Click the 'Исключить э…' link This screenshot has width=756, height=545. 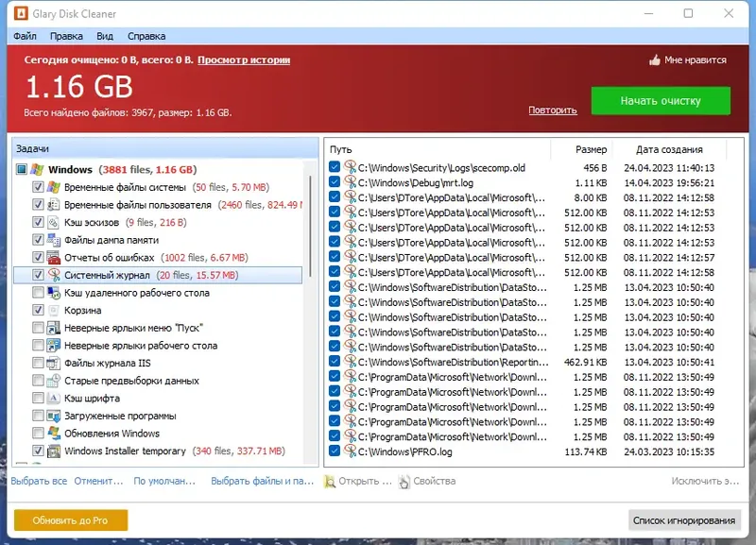[705, 481]
